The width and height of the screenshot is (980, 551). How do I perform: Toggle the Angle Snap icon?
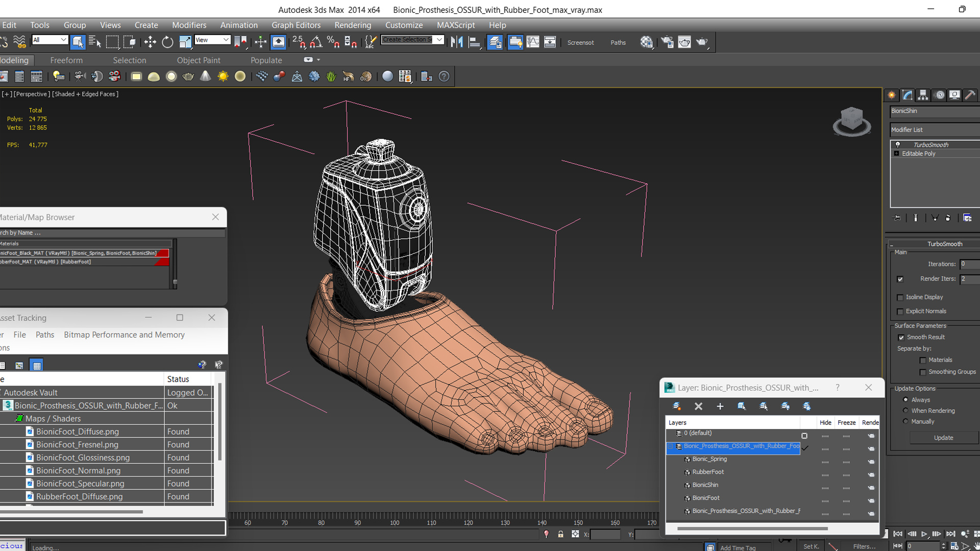[x=316, y=42]
